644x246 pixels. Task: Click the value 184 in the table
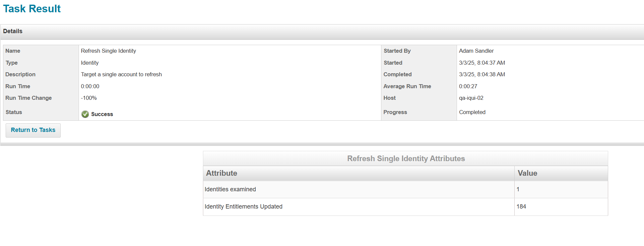pyautogui.click(x=521, y=207)
